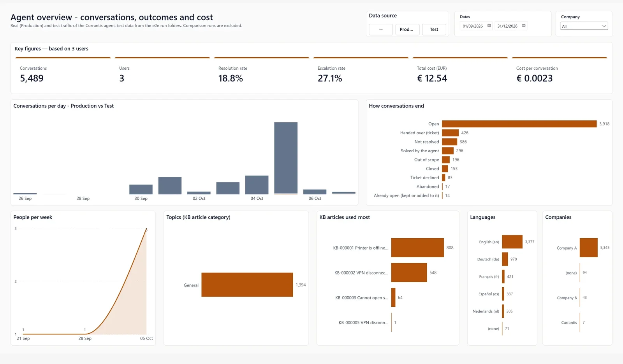Click the Resolution rate value 18.8%
Image resolution: width=623 pixels, height=364 pixels.
(x=231, y=78)
